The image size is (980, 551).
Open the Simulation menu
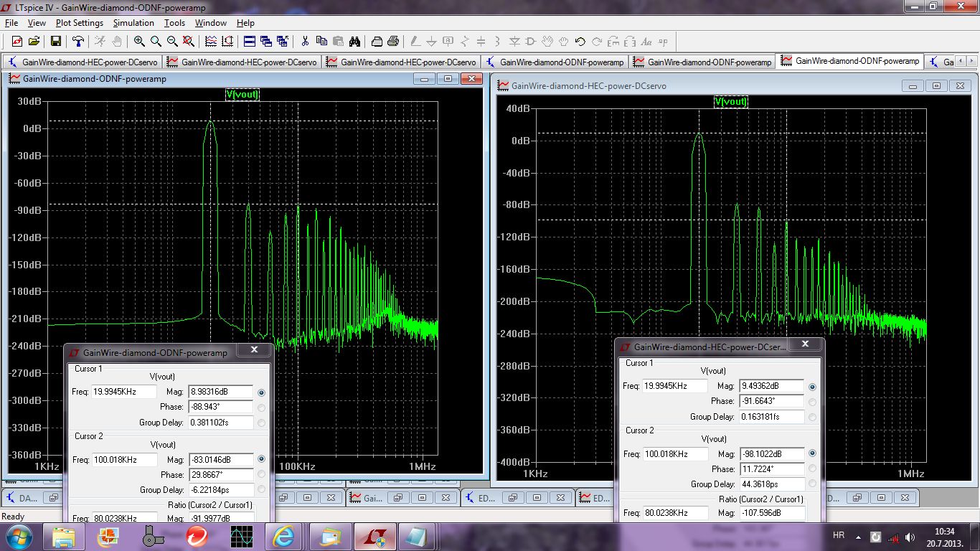click(x=133, y=23)
